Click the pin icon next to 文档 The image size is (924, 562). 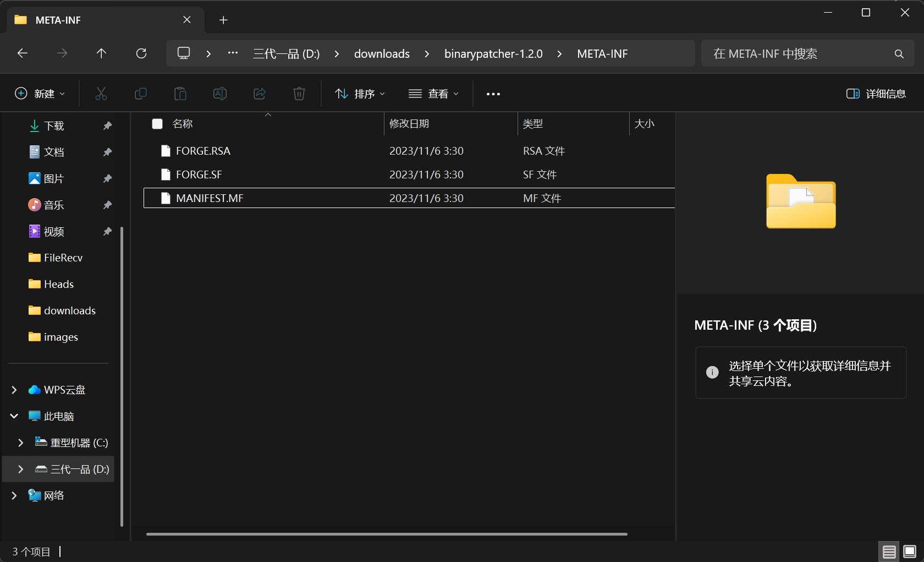pos(107,152)
